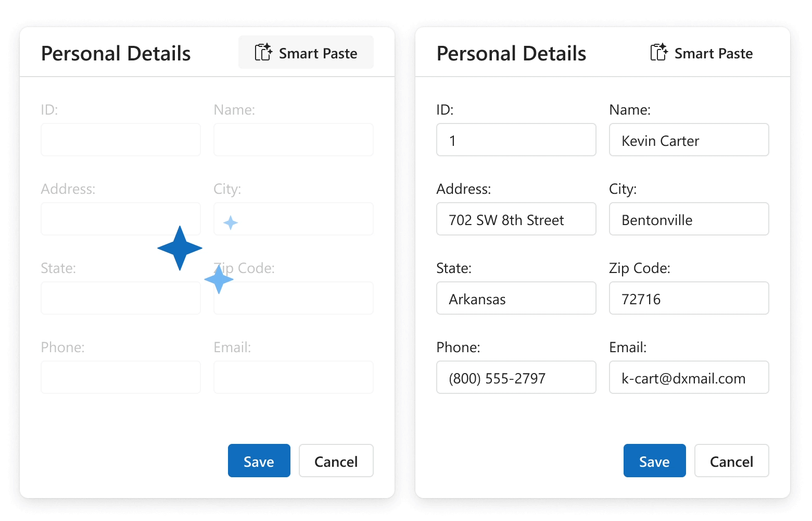The height and width of the screenshot is (521, 812).
Task: Cancel the Kevin Carter form
Action: click(x=731, y=461)
